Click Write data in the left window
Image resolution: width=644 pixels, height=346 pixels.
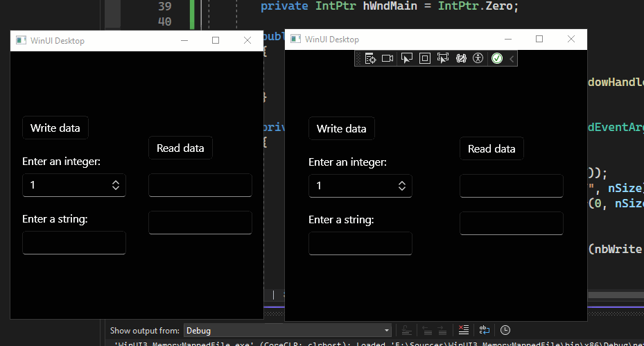pos(55,128)
